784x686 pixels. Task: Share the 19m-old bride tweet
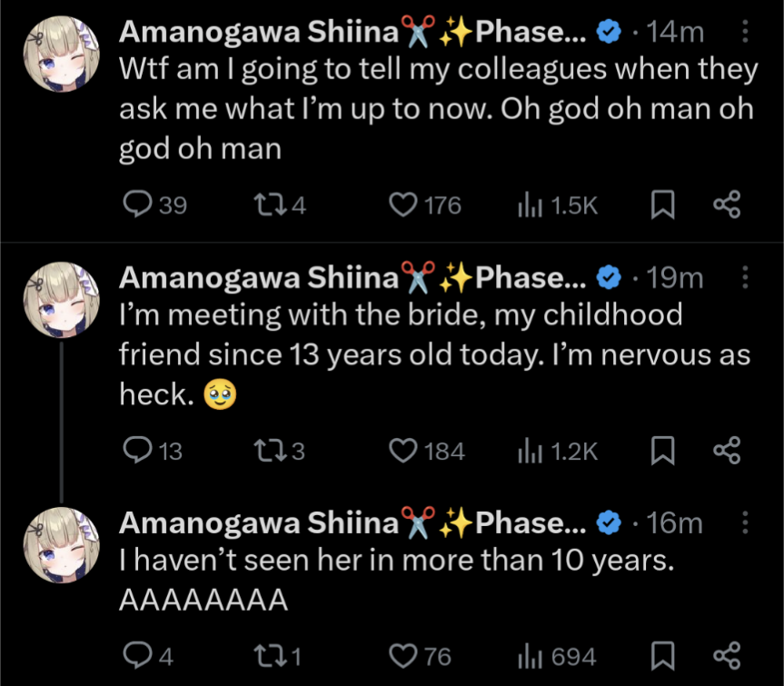click(727, 451)
